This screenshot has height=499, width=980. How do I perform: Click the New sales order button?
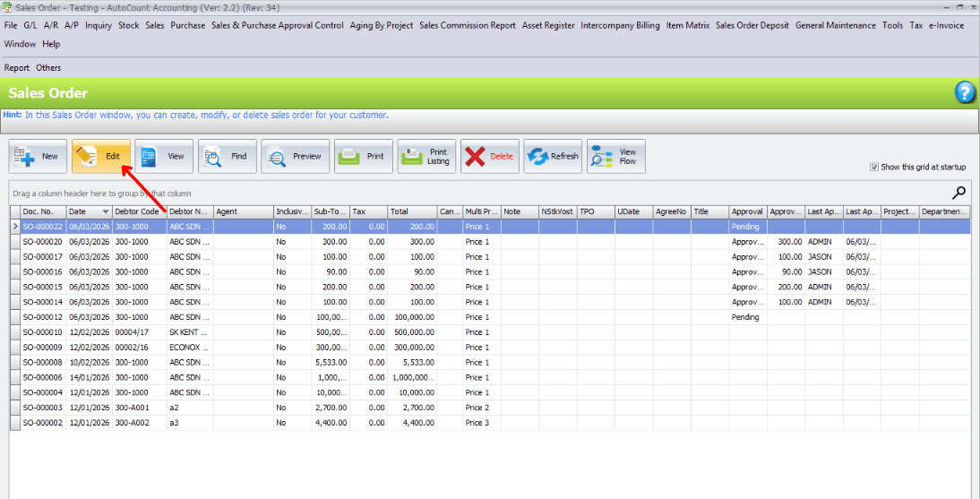click(x=39, y=156)
